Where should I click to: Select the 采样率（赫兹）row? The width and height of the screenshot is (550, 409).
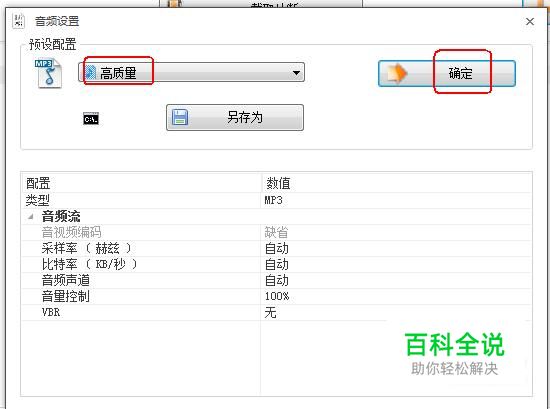tap(276, 248)
